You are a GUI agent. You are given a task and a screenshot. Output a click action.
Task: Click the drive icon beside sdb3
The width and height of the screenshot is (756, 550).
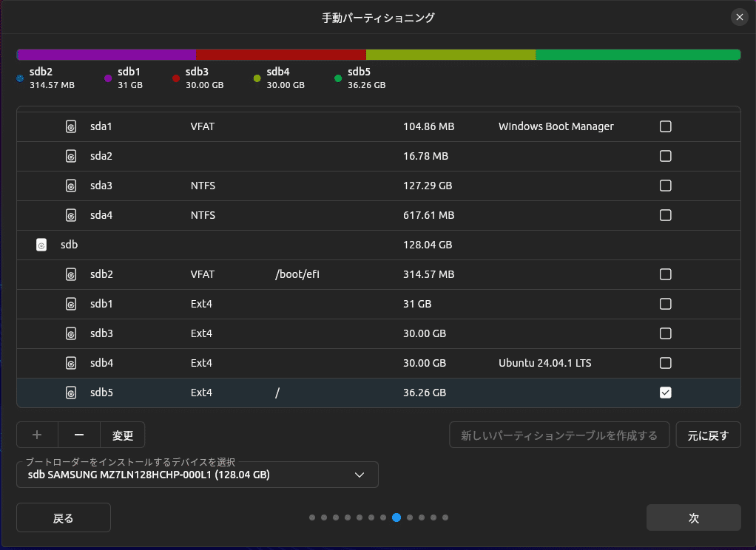70,333
